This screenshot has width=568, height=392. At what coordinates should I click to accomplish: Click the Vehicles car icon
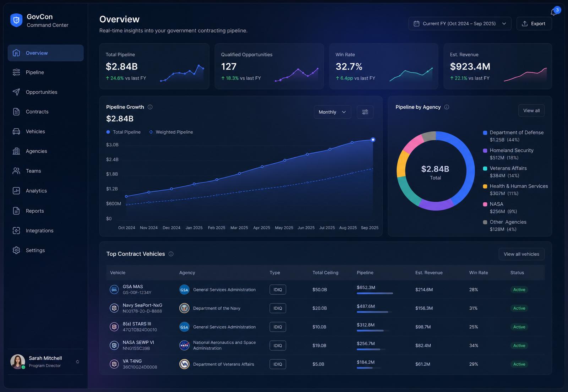[x=16, y=131]
